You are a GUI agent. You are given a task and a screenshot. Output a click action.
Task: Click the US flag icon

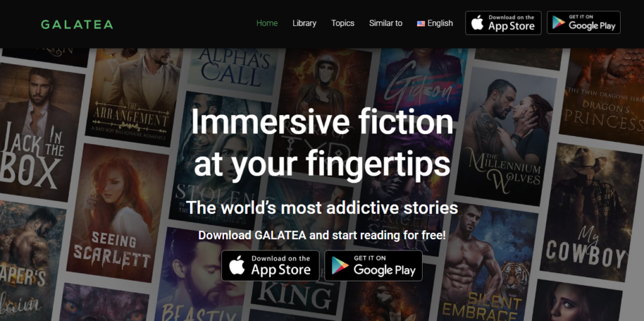click(421, 24)
